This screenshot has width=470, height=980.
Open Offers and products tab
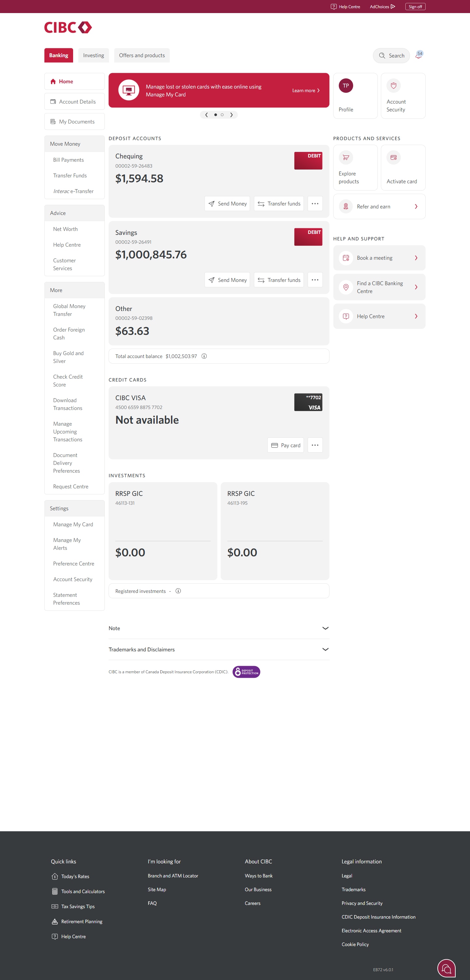[x=142, y=55]
